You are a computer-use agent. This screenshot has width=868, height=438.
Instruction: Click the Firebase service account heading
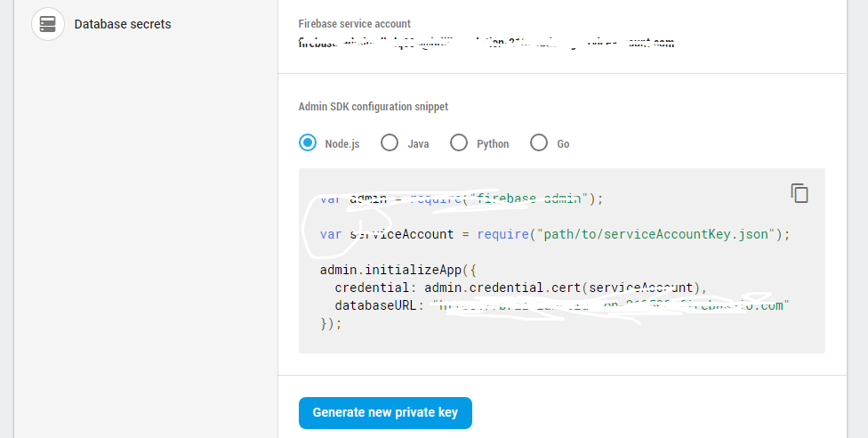pos(355,24)
